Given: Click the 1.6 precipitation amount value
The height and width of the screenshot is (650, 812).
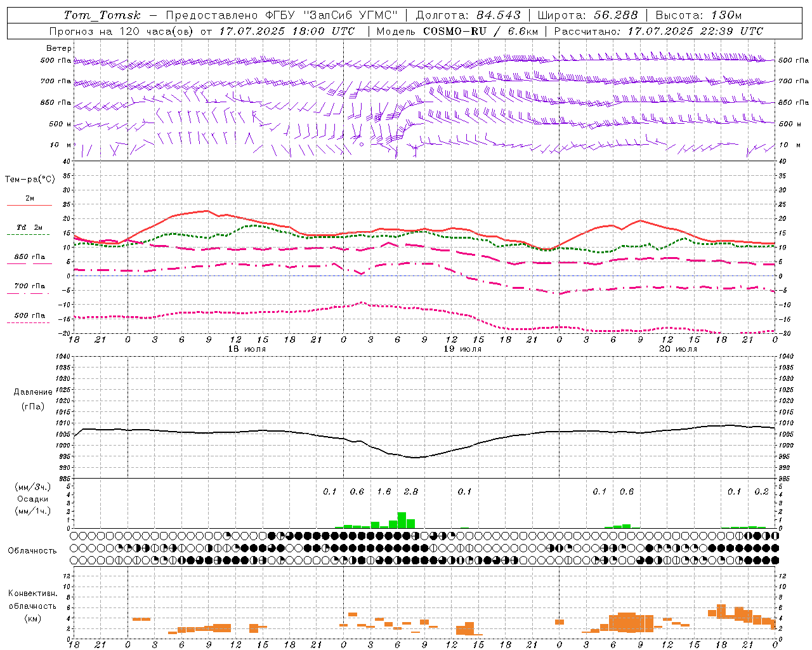Looking at the screenshot, I should coord(384,491).
